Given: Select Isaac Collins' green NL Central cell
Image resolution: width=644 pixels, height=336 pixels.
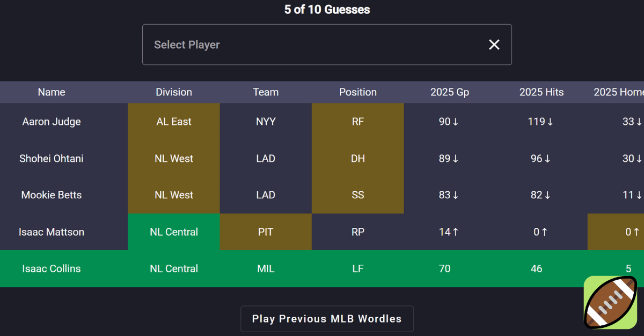Looking at the screenshot, I should point(174,268).
